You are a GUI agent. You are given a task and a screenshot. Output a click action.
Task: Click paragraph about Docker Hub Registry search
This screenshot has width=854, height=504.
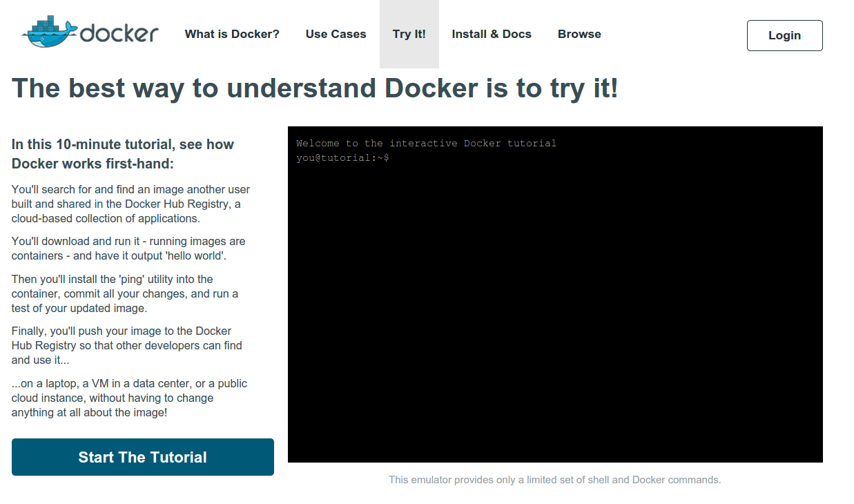131,204
